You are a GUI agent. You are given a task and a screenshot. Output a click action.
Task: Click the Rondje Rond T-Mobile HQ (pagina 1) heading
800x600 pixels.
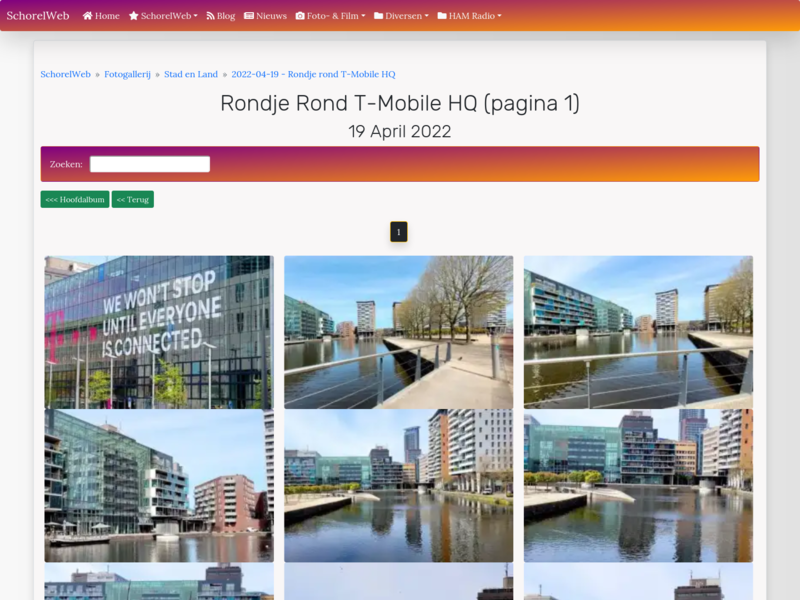(x=400, y=104)
